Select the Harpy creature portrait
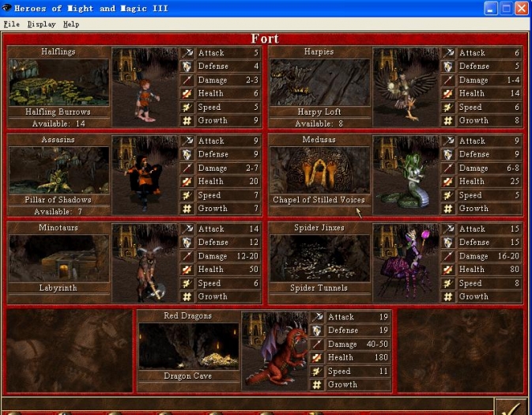The width and height of the screenshot is (532, 415). [x=406, y=87]
